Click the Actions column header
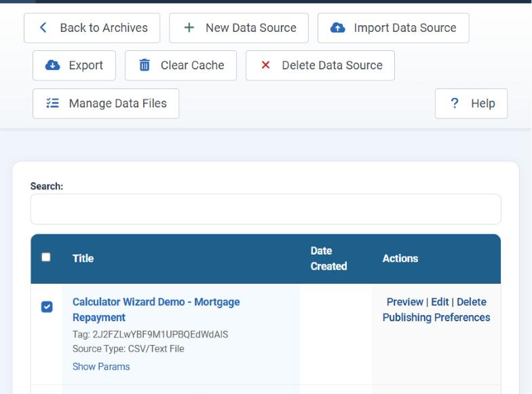 tap(400, 258)
